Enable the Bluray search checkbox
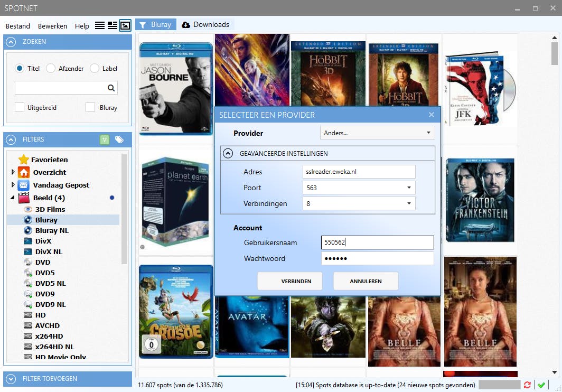The width and height of the screenshot is (562, 392). click(90, 107)
